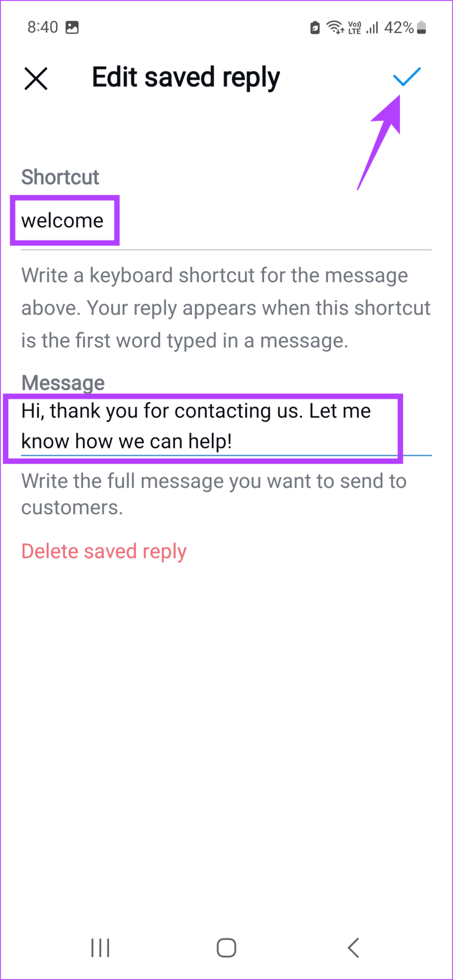Tap the keyboard shortcut helper text
The width and height of the screenshot is (453, 980).
click(x=225, y=307)
